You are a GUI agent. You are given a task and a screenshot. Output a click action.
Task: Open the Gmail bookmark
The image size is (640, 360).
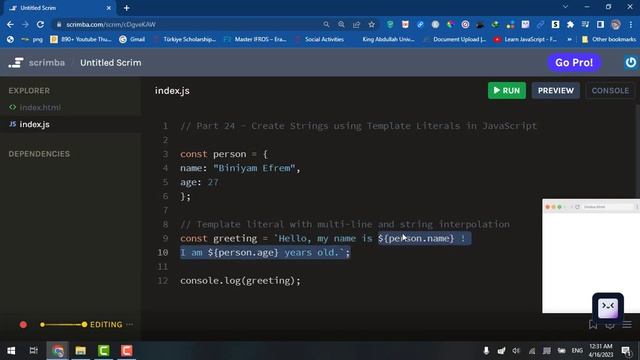tap(132, 39)
